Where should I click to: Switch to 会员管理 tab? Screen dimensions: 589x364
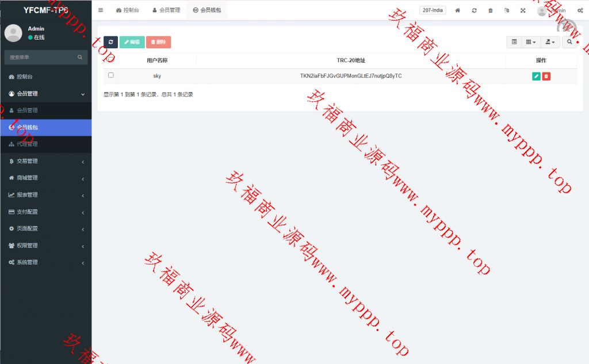click(166, 10)
